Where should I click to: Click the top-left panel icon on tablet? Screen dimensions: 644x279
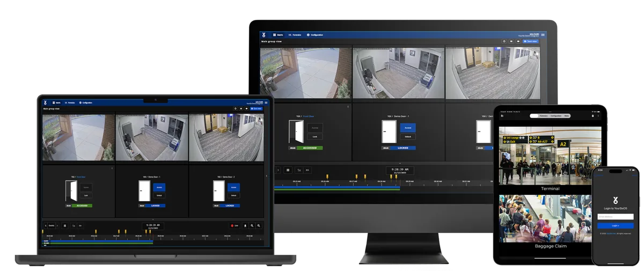(502, 116)
